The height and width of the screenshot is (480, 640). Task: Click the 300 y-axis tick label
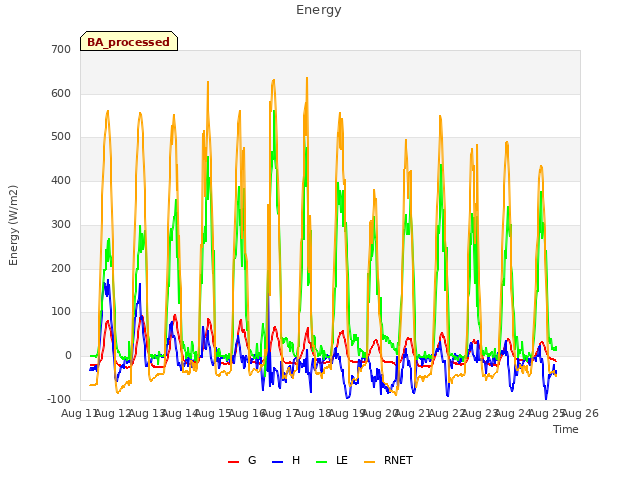(61, 224)
